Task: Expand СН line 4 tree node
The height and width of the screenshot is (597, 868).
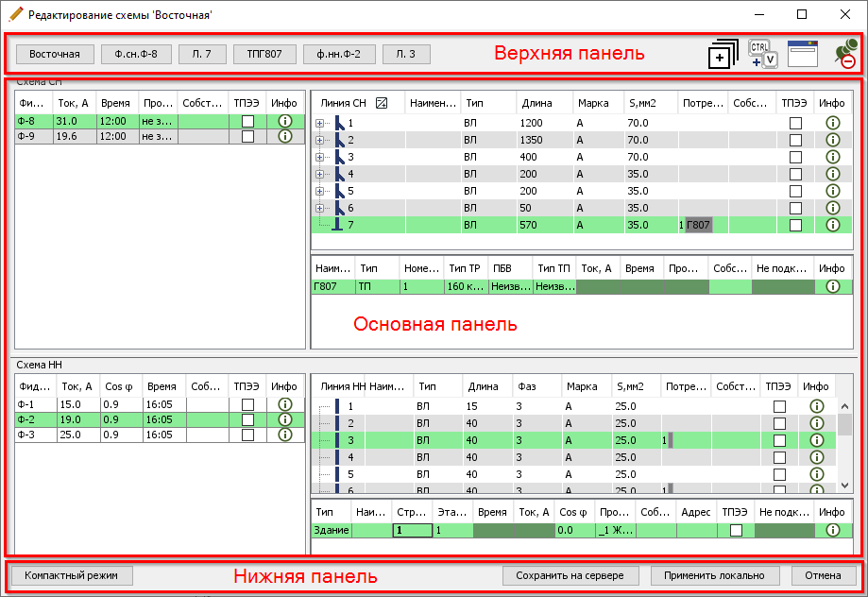Action: 320,174
